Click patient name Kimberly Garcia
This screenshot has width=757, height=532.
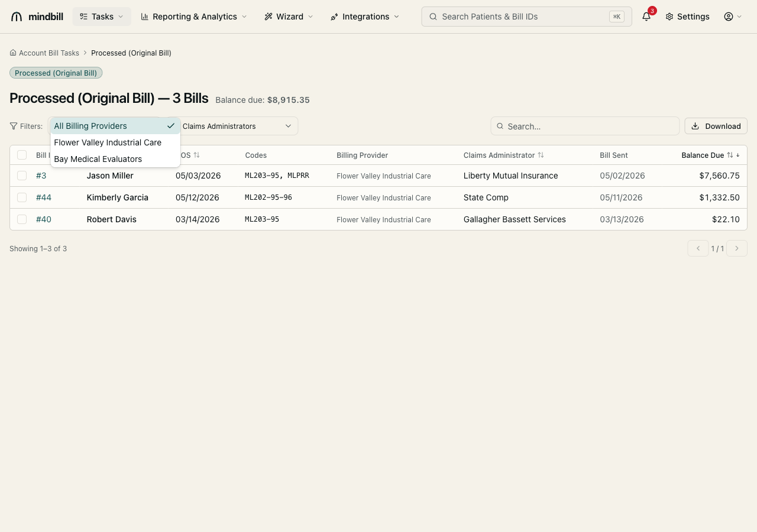click(118, 197)
